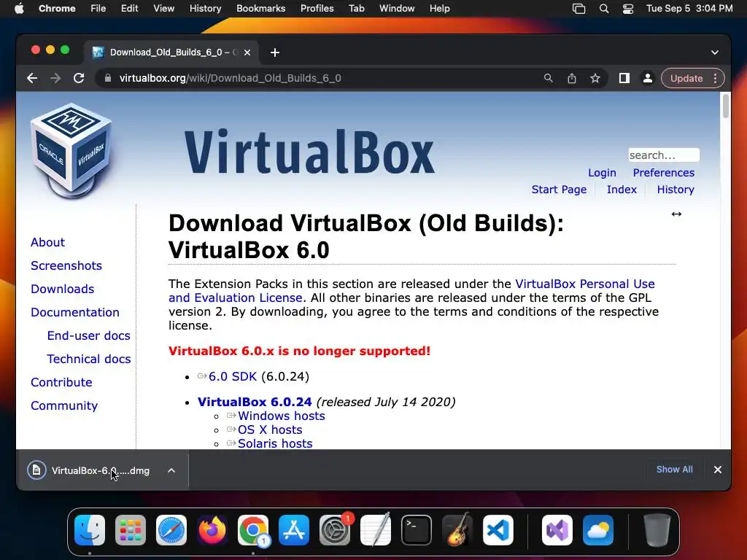The width and height of the screenshot is (747, 560).
Task: Click the page vertical scrollbar
Action: coord(726,106)
